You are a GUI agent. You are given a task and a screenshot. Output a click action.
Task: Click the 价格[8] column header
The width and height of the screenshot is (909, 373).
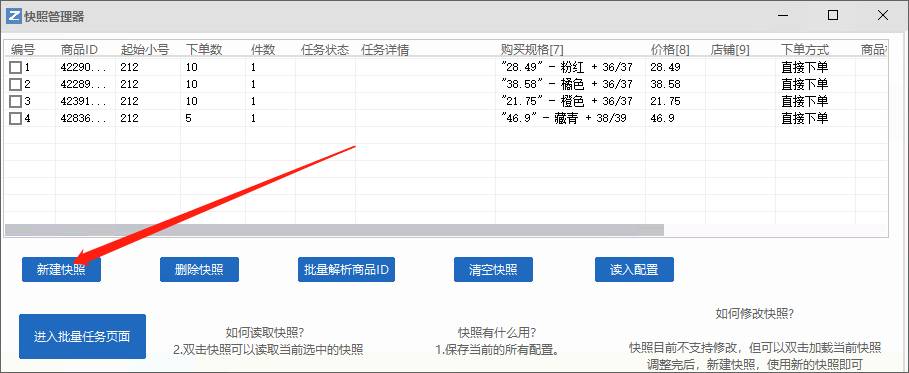(670, 50)
